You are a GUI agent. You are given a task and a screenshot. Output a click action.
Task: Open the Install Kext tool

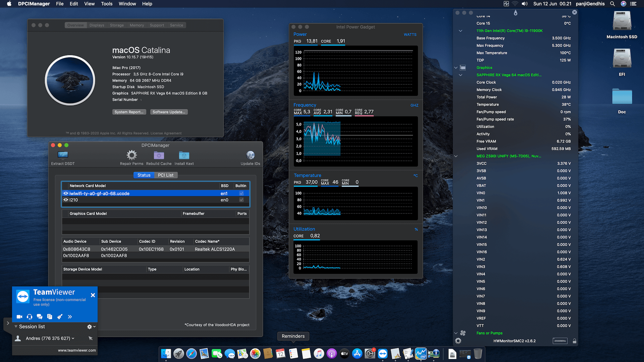pos(184,155)
